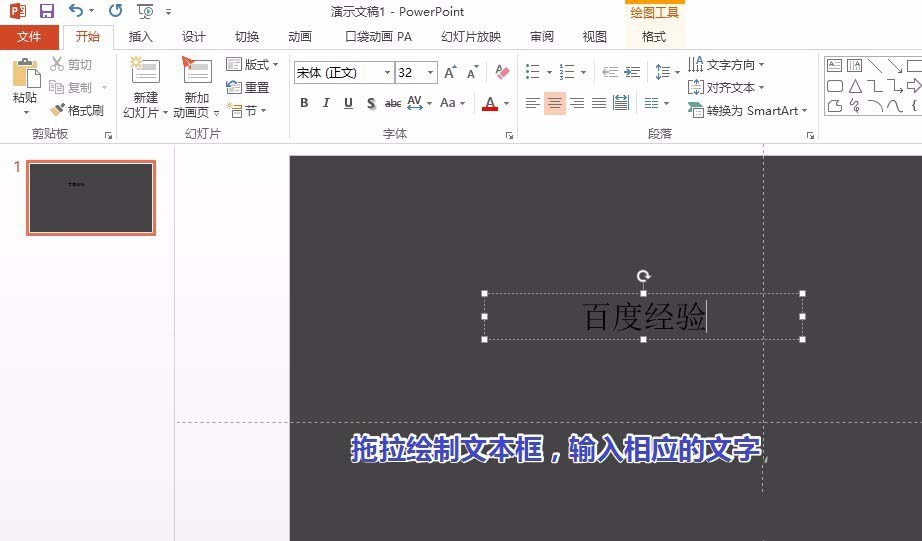Toggle center alignment button
Screen dimensions: 922x541
point(554,103)
